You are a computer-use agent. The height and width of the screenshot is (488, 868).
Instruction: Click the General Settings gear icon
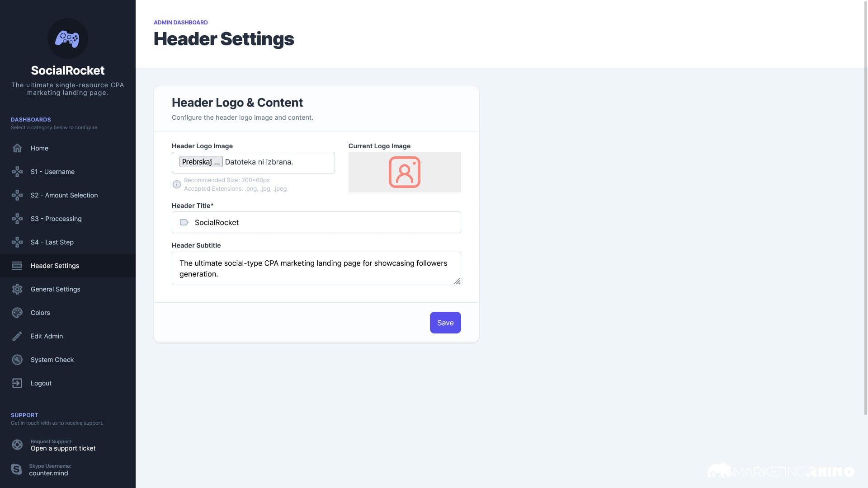point(17,289)
